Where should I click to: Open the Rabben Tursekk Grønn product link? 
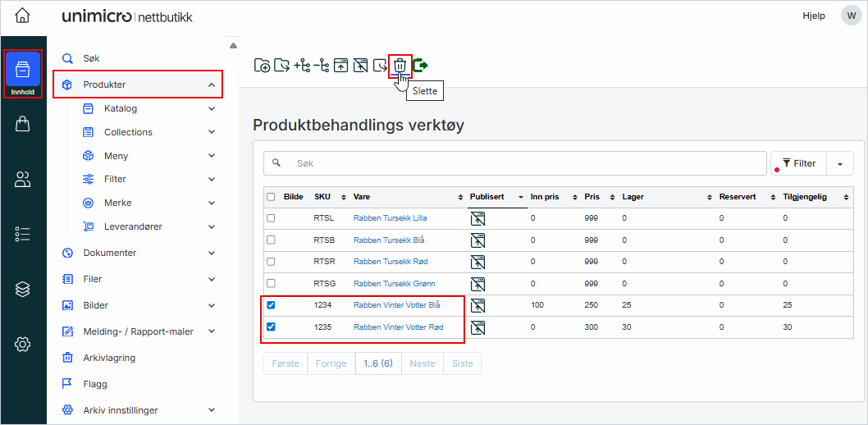click(x=391, y=284)
